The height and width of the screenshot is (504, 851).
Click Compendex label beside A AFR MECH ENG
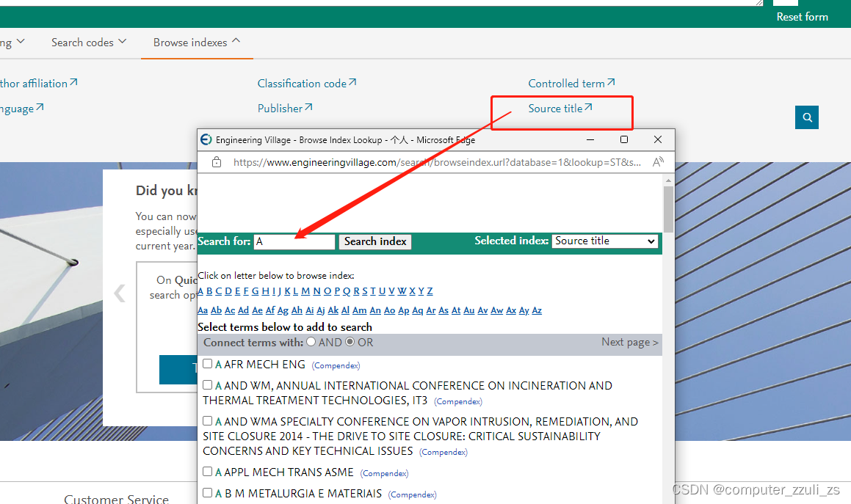336,365
